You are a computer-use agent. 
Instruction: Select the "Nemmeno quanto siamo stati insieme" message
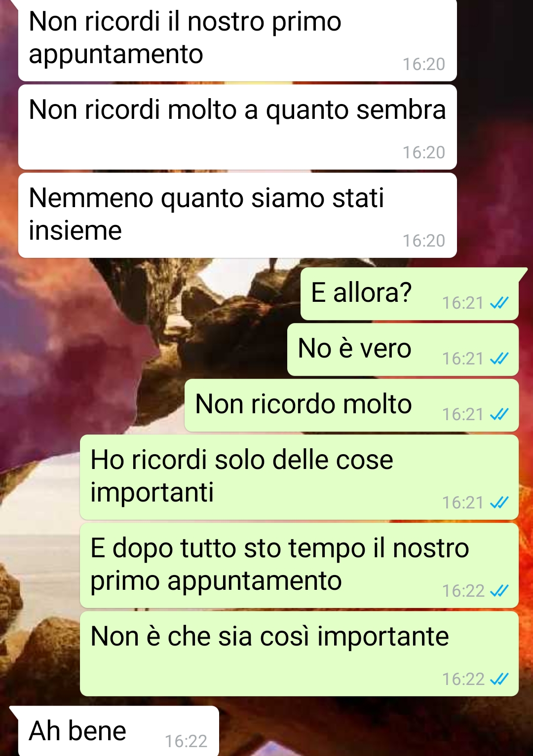(237, 215)
